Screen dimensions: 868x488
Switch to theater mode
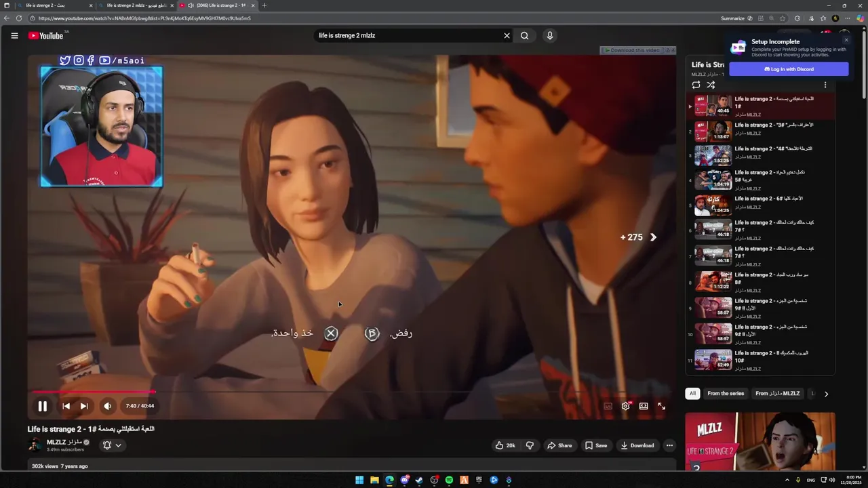coord(644,406)
